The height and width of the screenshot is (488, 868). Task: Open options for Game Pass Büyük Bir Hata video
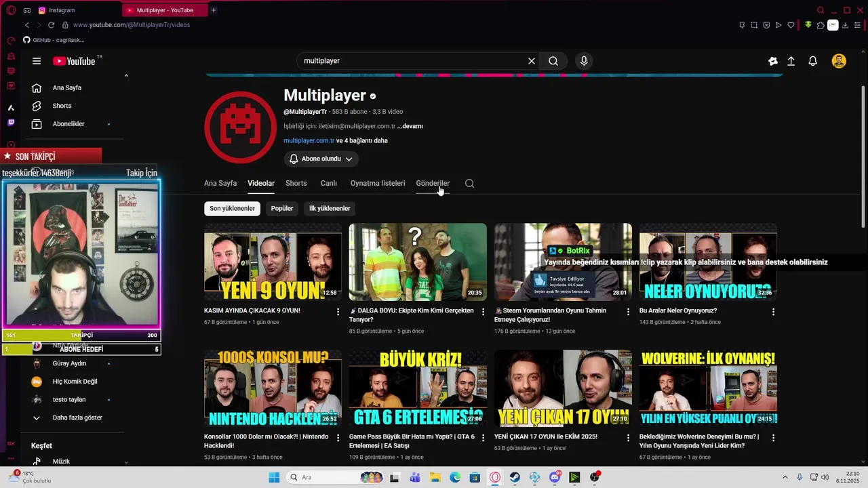pos(484,439)
